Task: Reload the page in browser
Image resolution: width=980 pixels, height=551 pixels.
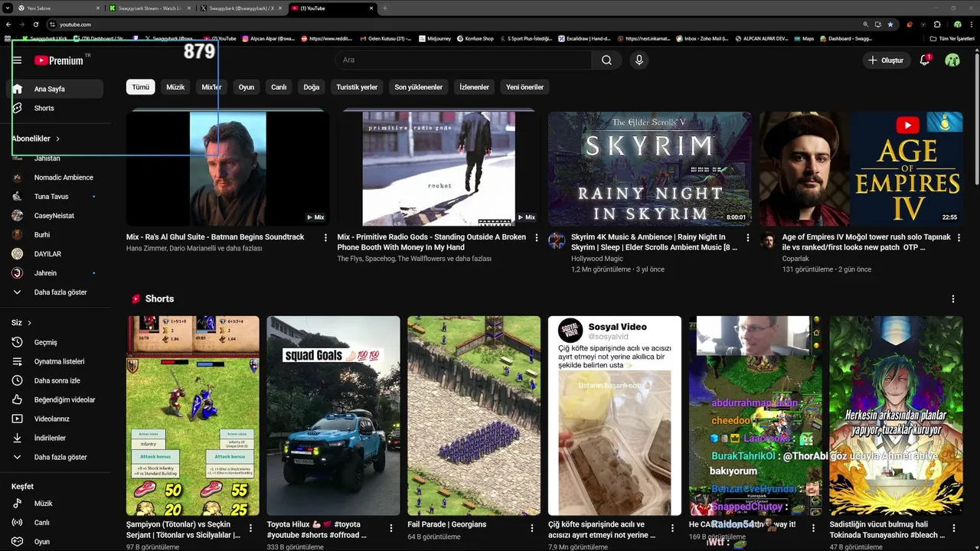Action: click(x=36, y=24)
